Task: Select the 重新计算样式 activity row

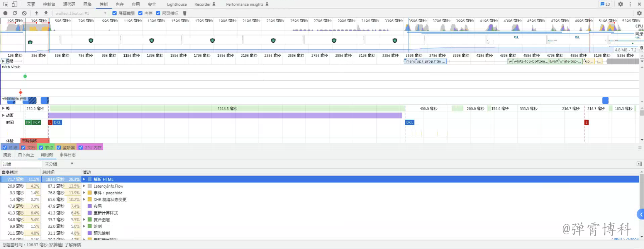Action: coord(320,213)
